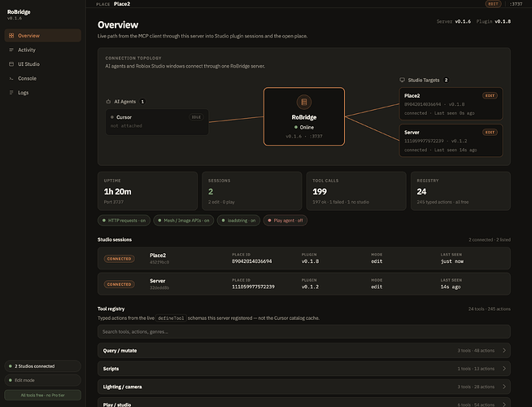Click the Studio Targets monitor icon
532x407 pixels.
[x=402, y=80]
